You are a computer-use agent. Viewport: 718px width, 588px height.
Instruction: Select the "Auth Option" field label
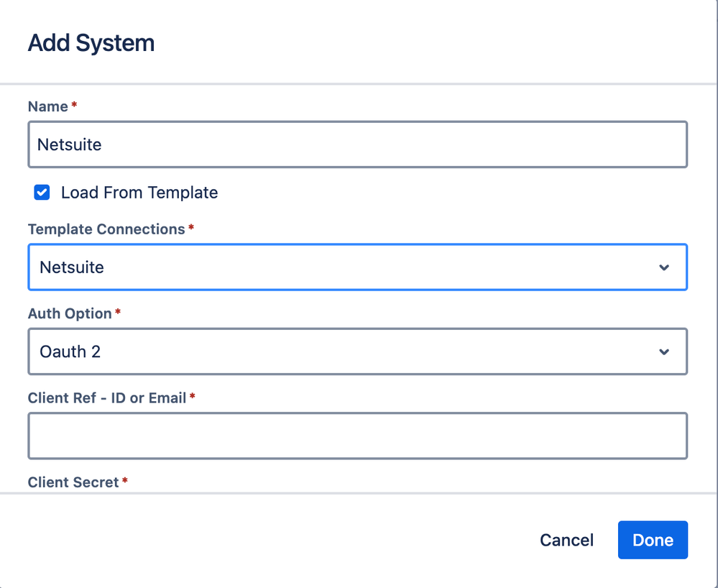(70, 313)
